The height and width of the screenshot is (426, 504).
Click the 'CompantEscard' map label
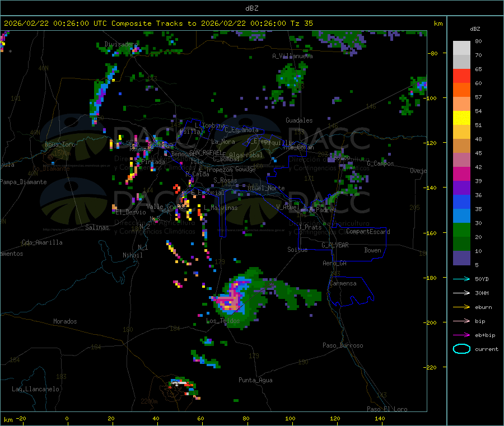(x=368, y=232)
